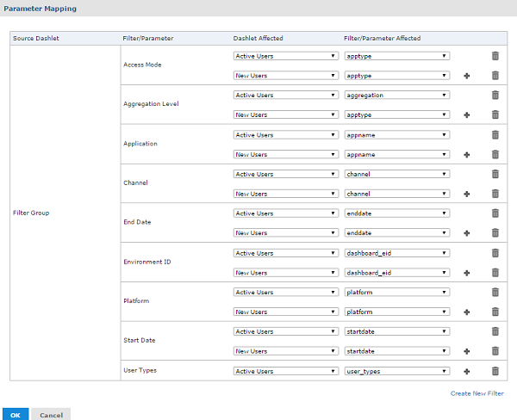The image size is (517, 420).
Task: Add another mapping for Access Mode
Action: tap(466, 76)
